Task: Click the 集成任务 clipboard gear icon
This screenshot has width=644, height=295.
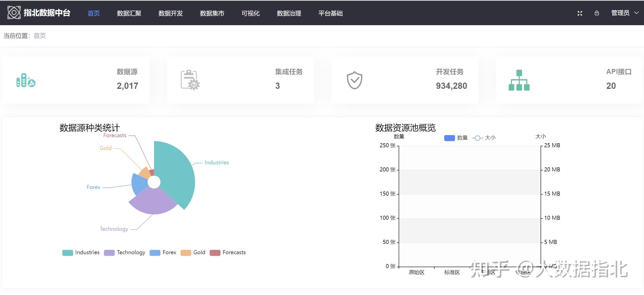Action: click(x=190, y=80)
